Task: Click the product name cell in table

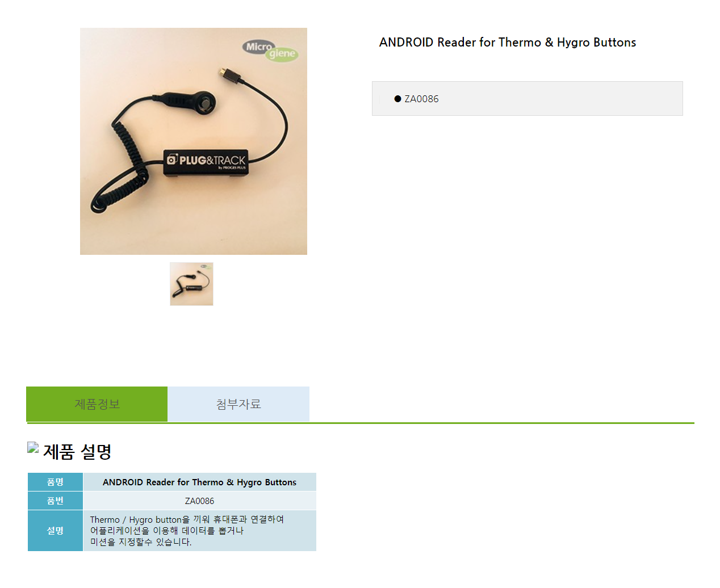Action: pyautogui.click(x=200, y=482)
